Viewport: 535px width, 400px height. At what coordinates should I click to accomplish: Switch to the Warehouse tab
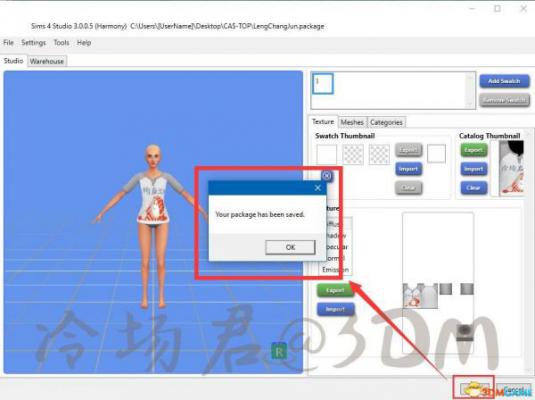(x=47, y=61)
